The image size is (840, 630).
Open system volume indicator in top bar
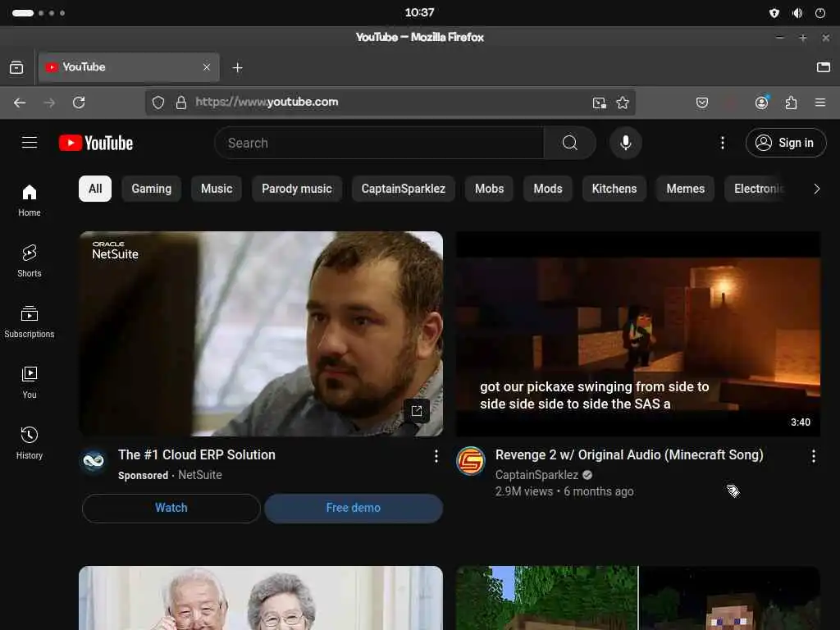[x=797, y=13]
